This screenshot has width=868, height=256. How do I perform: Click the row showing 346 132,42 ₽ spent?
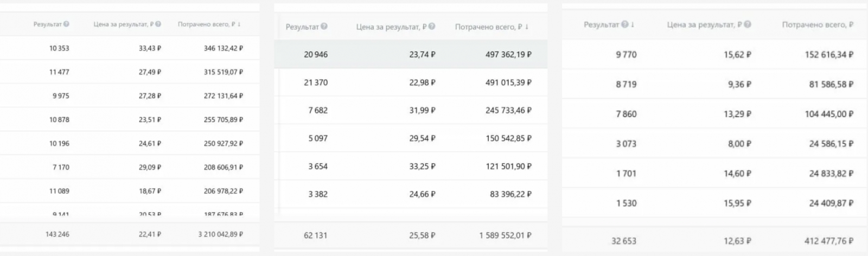point(129,48)
